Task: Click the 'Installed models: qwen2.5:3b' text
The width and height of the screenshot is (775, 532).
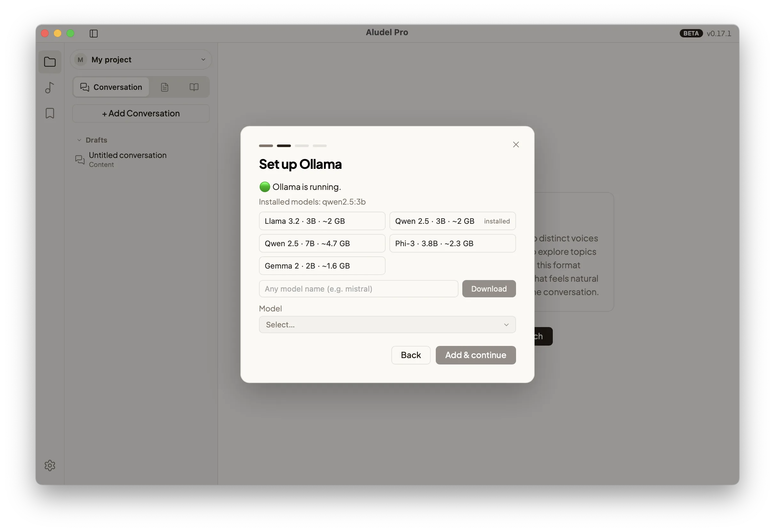Action: 312,202
